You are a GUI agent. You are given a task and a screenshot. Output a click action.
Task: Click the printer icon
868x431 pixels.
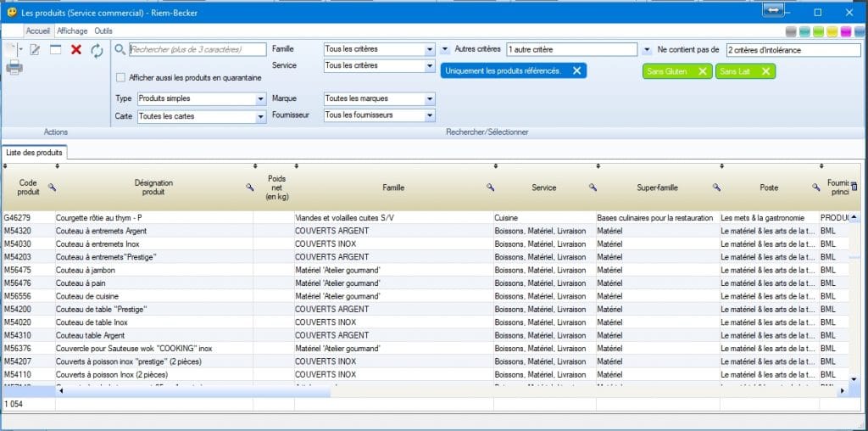click(14, 68)
